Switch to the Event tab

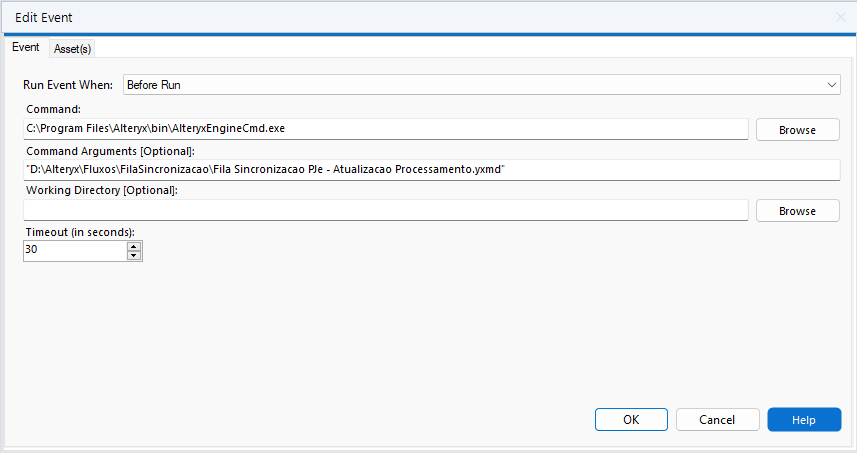(x=26, y=47)
